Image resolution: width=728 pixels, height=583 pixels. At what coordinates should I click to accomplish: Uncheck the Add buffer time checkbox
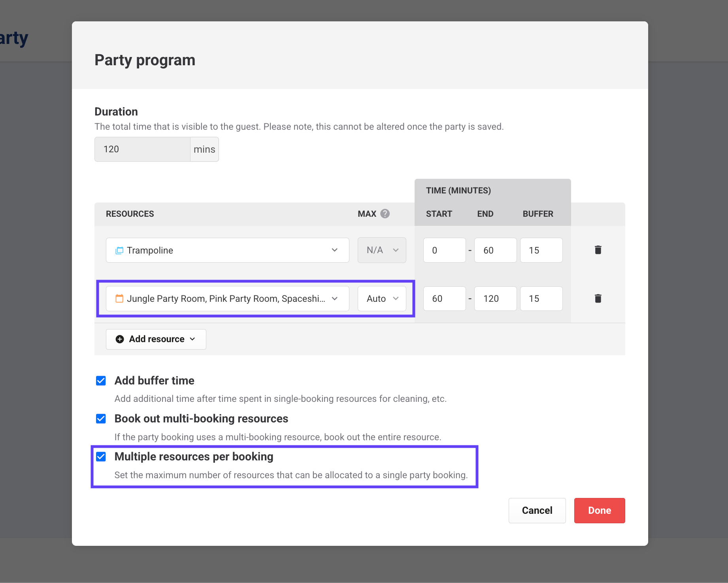101,381
